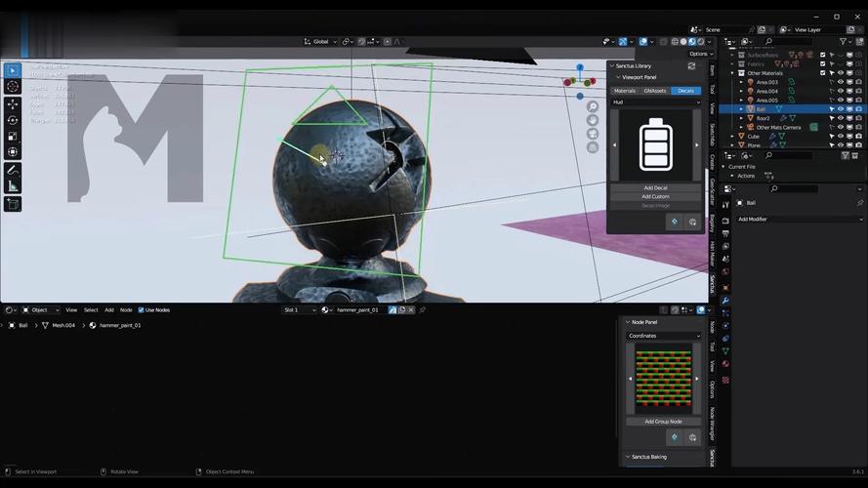Screen dimensions: 868x488
Task: Collapse the Sanctus Library panel
Action: pyautogui.click(x=611, y=65)
